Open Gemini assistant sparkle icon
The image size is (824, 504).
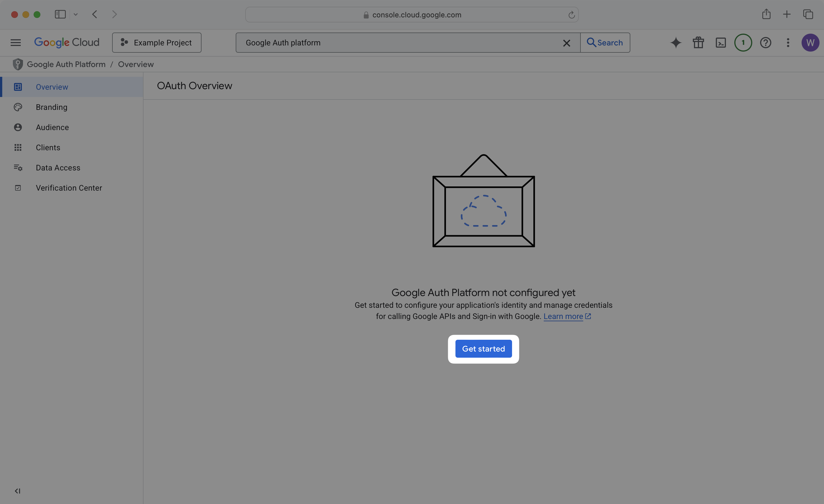tap(676, 43)
